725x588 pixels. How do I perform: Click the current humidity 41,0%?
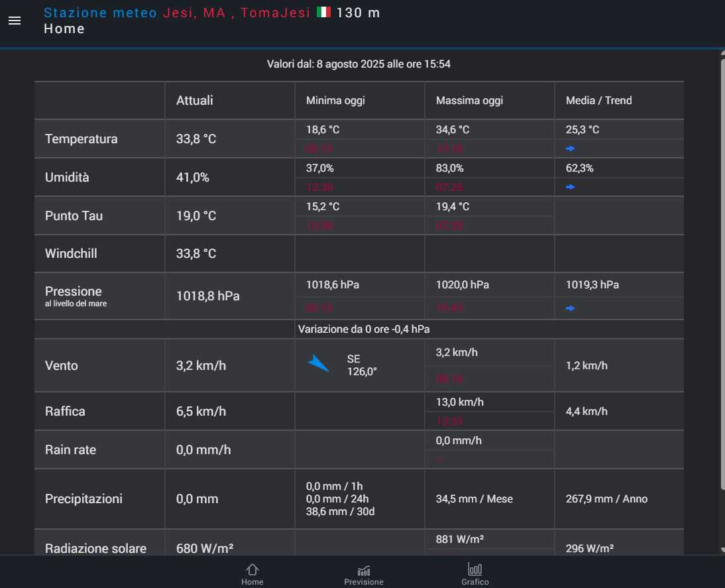click(193, 177)
